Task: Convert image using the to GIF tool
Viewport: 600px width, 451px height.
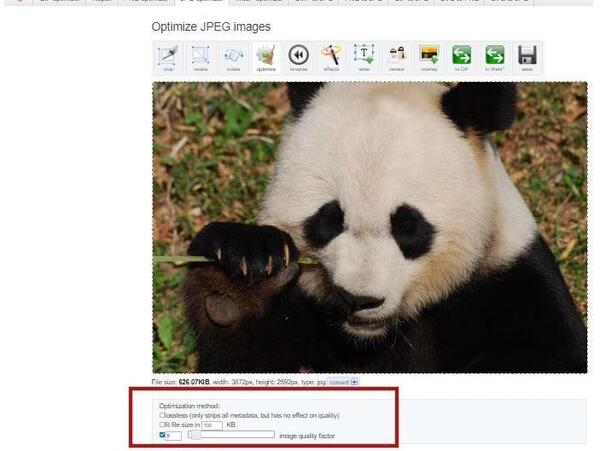Action: point(462,57)
